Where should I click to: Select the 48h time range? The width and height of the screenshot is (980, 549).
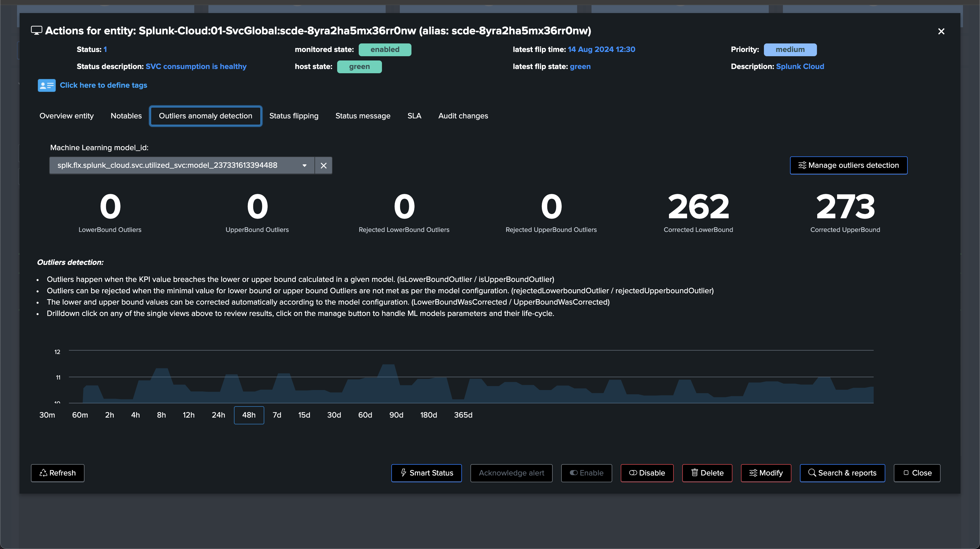[249, 415]
